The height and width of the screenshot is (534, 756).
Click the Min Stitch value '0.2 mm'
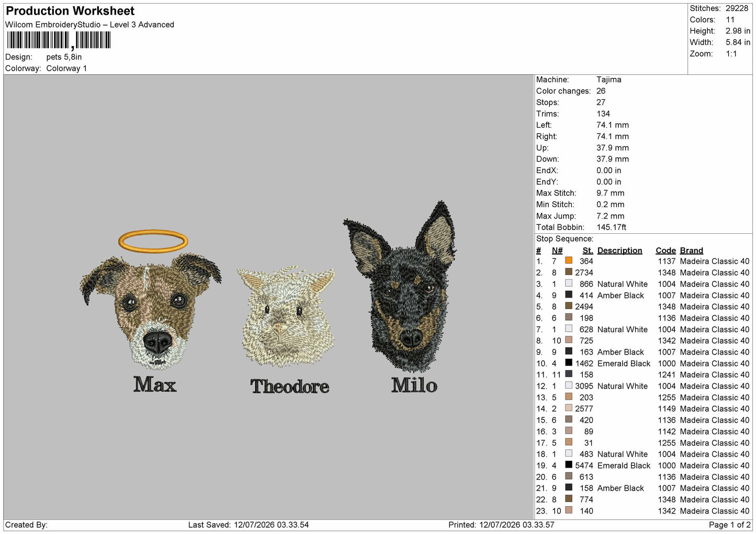[x=611, y=204]
